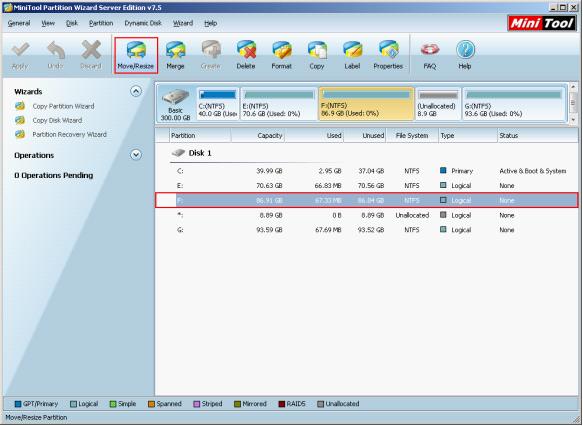Expand the Operations panel
Viewport: 583px width, 426px height.
pyautogui.click(x=136, y=155)
